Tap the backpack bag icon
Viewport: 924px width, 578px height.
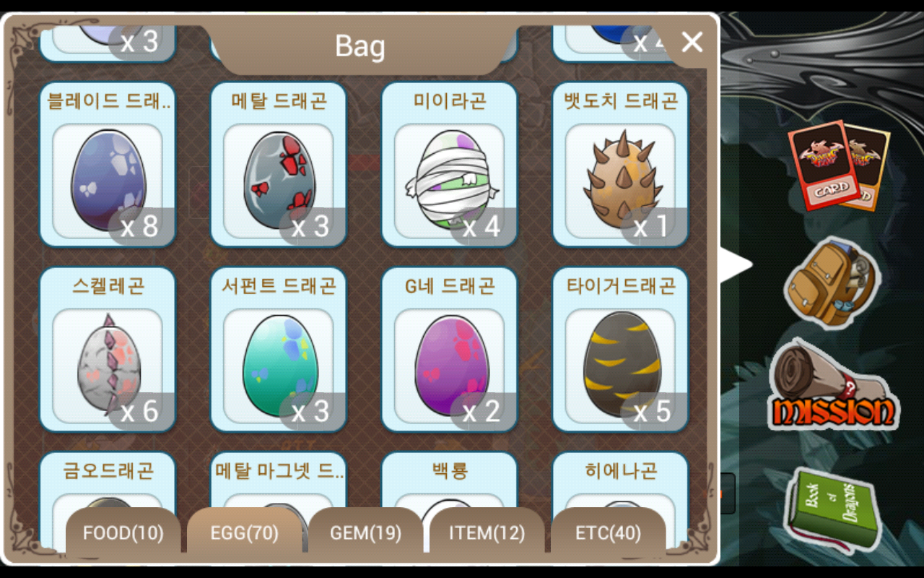[832, 282]
